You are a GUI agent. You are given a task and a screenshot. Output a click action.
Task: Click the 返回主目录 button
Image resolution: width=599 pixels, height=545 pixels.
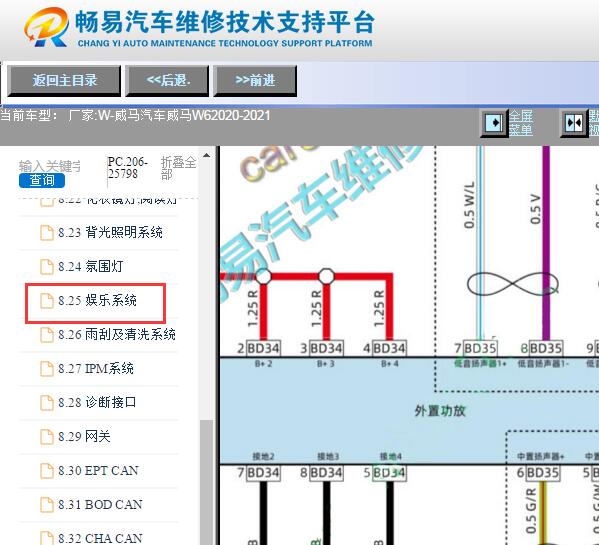(x=64, y=81)
